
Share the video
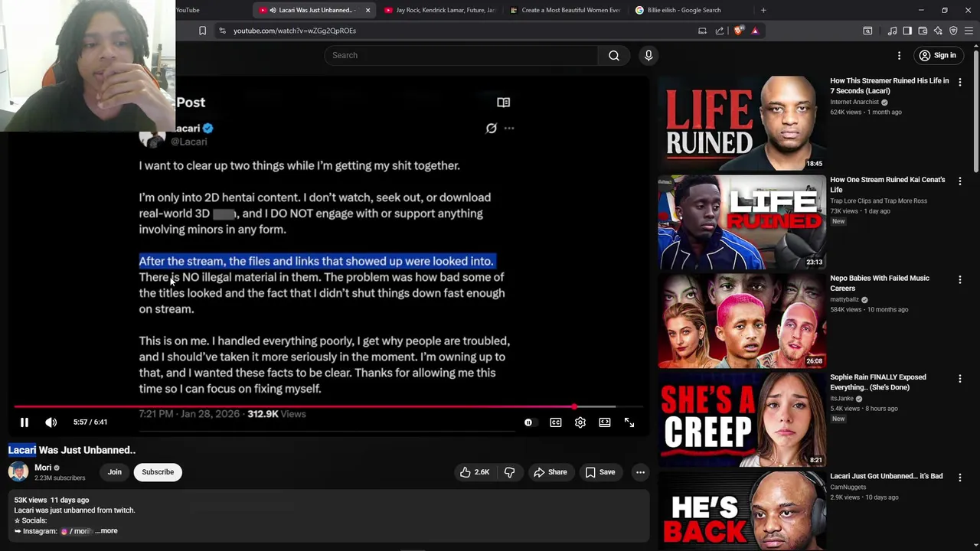pyautogui.click(x=550, y=472)
